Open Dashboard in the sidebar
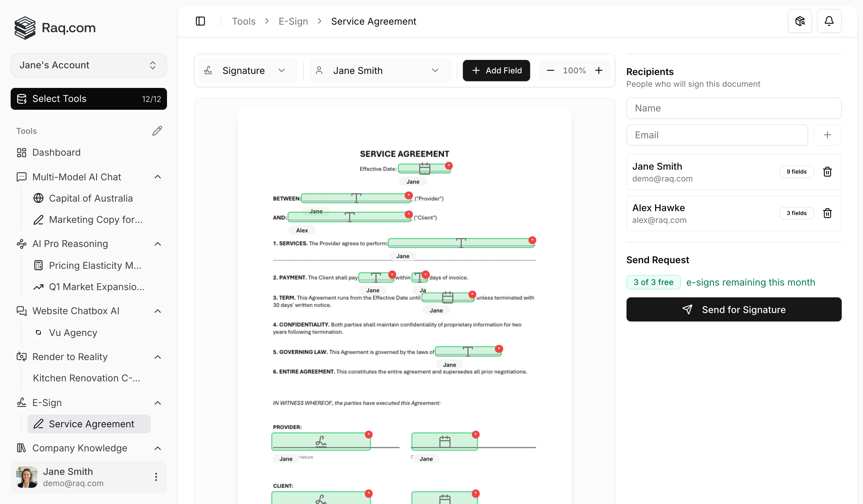Image resolution: width=863 pixels, height=504 pixels. [x=57, y=152]
